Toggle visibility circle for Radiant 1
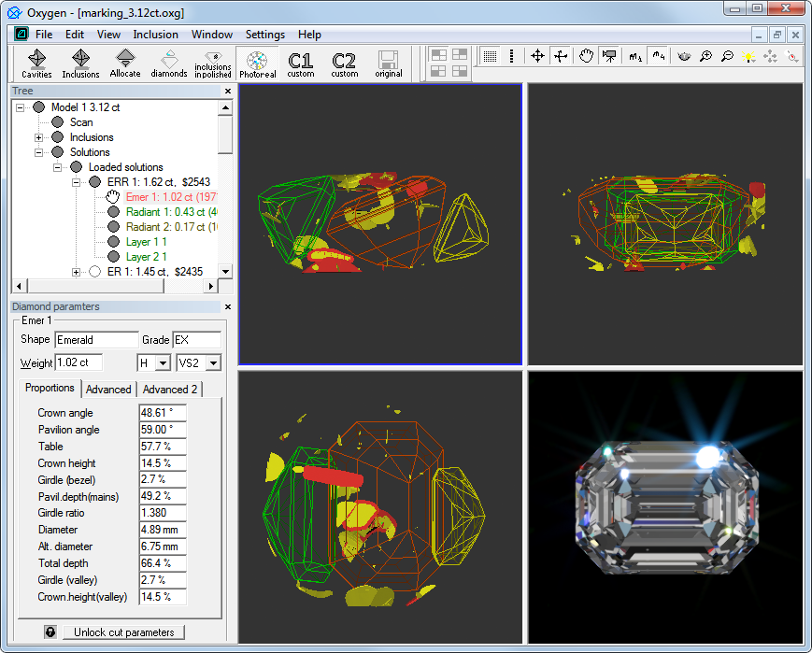The height and width of the screenshot is (653, 812). click(113, 212)
